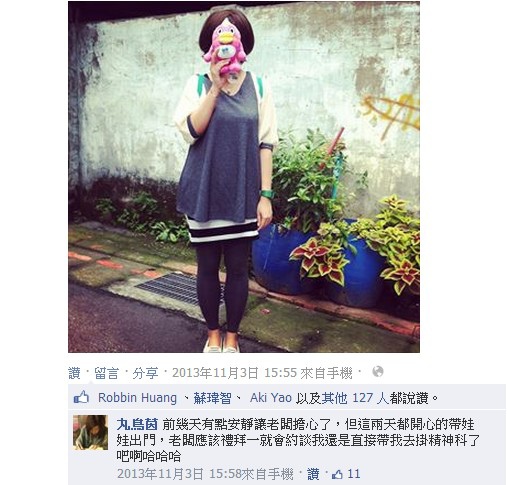The width and height of the screenshot is (507, 485).
Task: Click 來自手機 on the post line
Action: (x=326, y=373)
